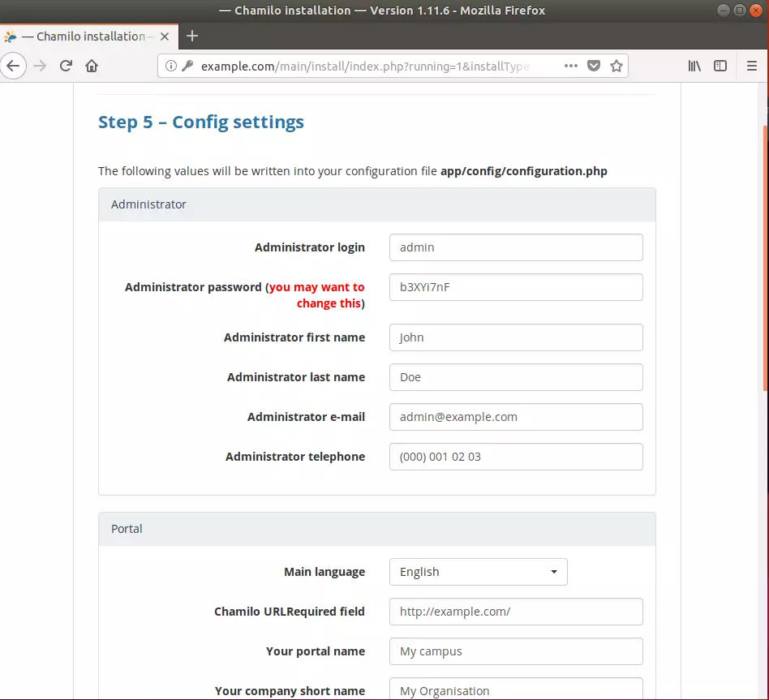This screenshot has height=700, width=769.
Task: Select the Chamilo installation tab
Action: click(89, 37)
